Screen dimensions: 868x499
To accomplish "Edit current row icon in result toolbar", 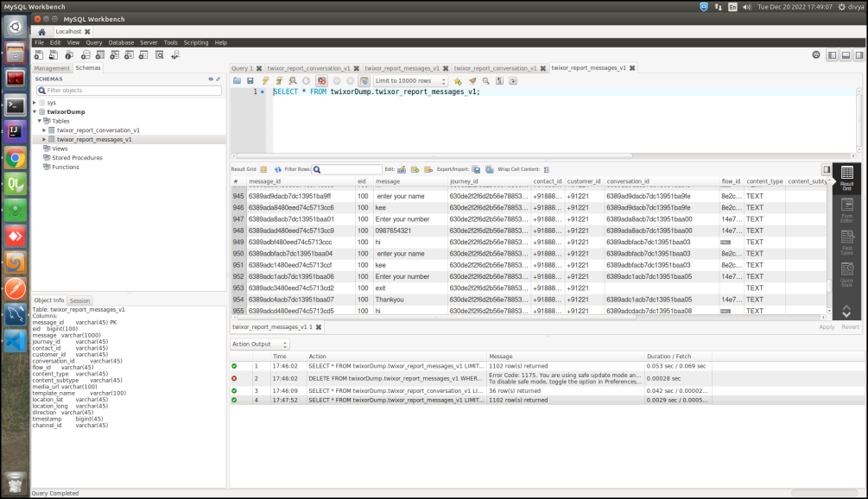I will [402, 169].
